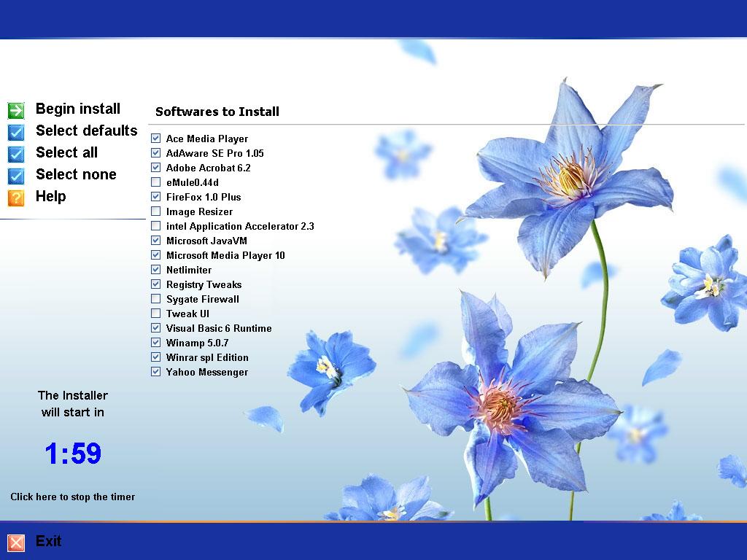
Task: Enable Sygate Firewall checkbox
Action: pyautogui.click(x=156, y=298)
